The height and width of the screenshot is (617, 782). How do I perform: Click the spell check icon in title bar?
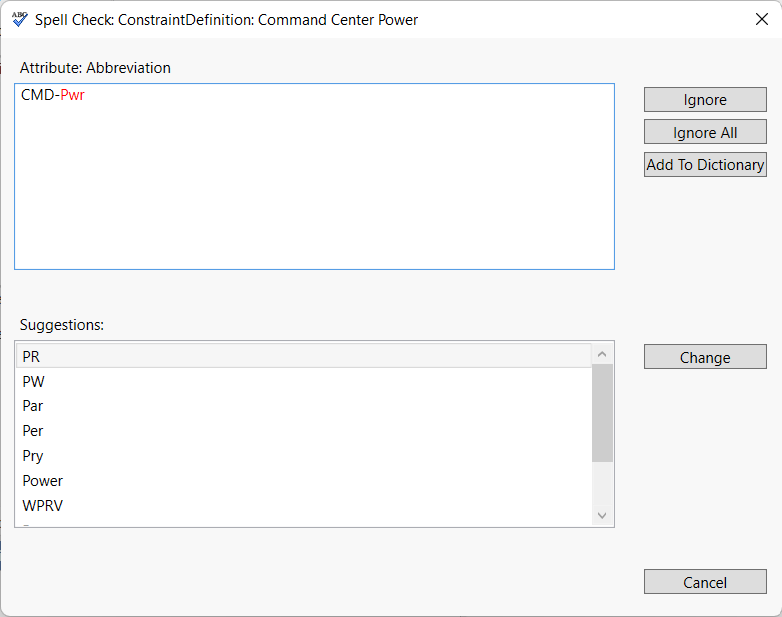pyautogui.click(x=19, y=19)
